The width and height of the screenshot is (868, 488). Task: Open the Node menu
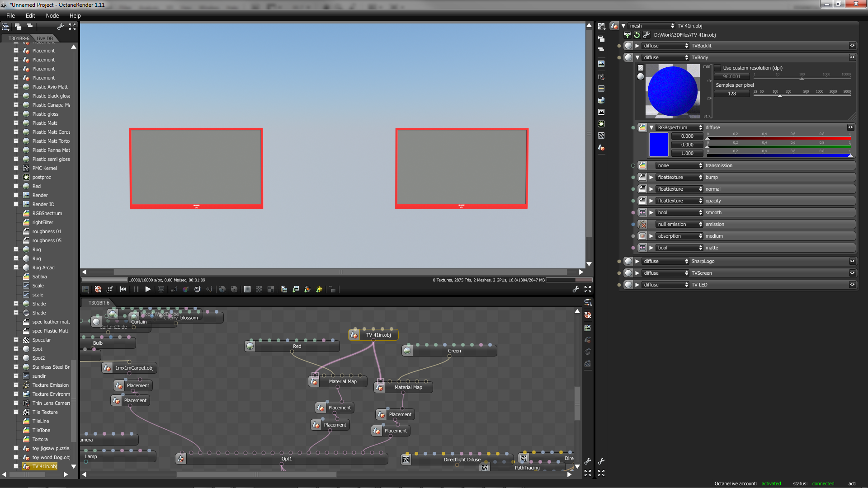52,15
